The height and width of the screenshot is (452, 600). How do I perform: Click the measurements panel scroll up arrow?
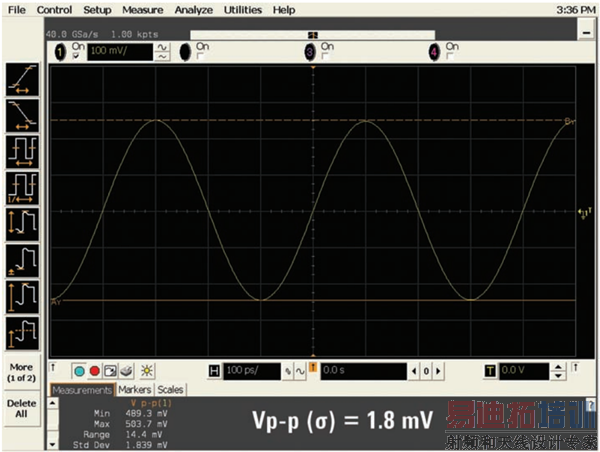(53, 403)
